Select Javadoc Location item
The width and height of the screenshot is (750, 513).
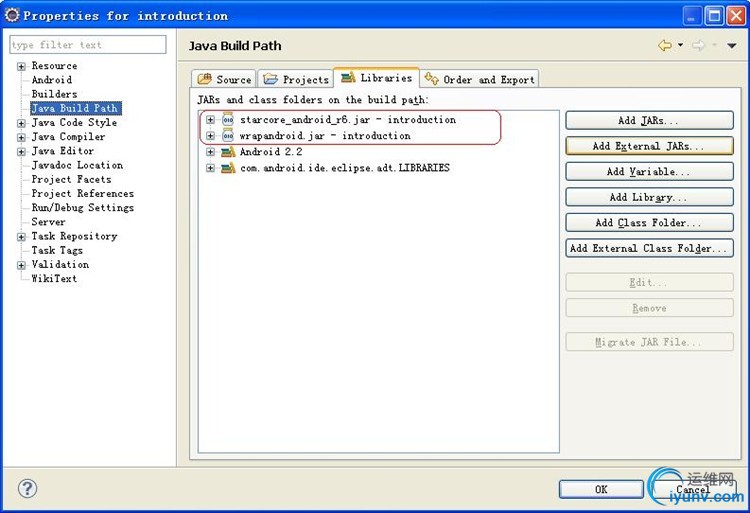coord(77,165)
